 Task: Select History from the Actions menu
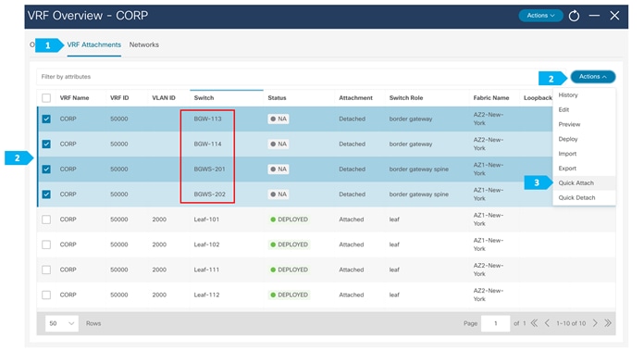568,95
